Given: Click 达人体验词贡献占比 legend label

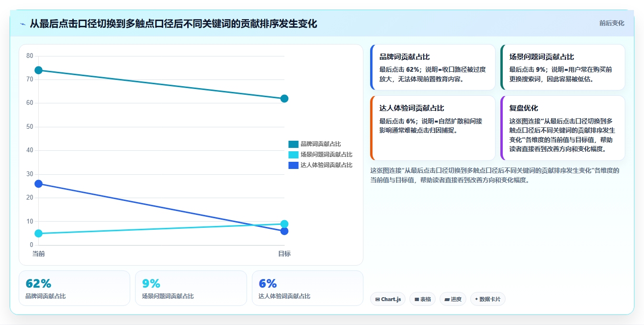Looking at the screenshot, I should coord(327,165).
